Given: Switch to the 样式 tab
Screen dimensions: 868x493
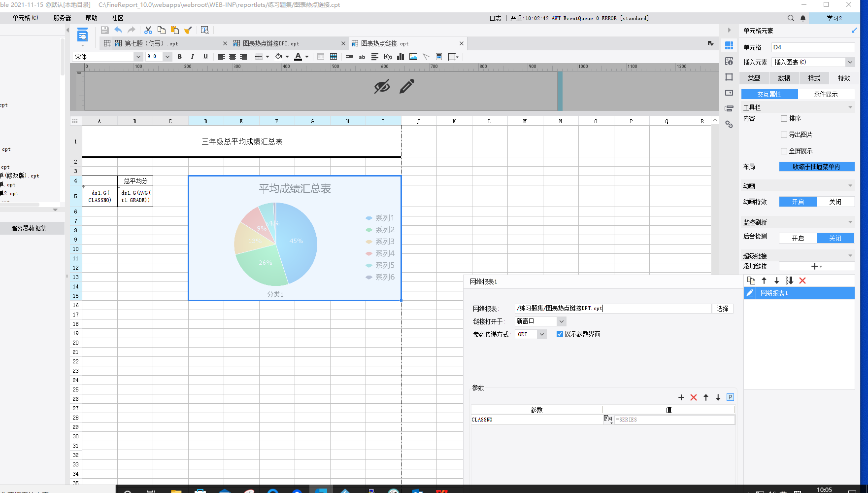Looking at the screenshot, I should pyautogui.click(x=814, y=78).
